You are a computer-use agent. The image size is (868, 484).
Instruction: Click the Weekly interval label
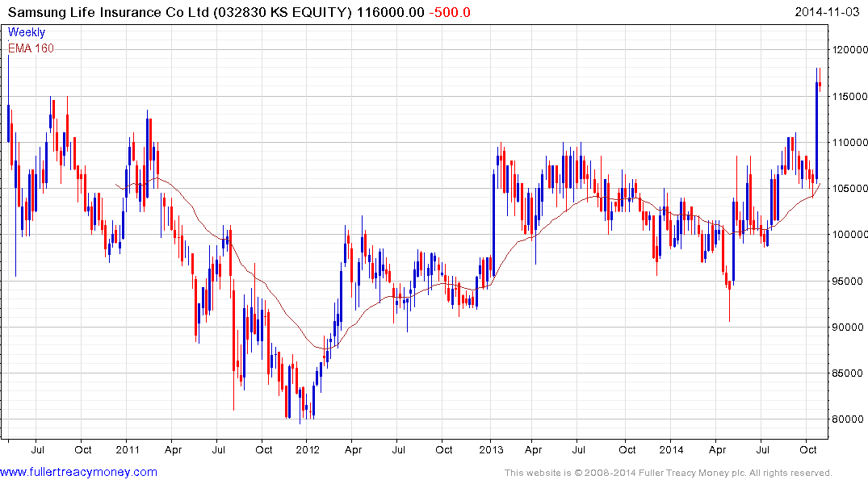[x=27, y=32]
